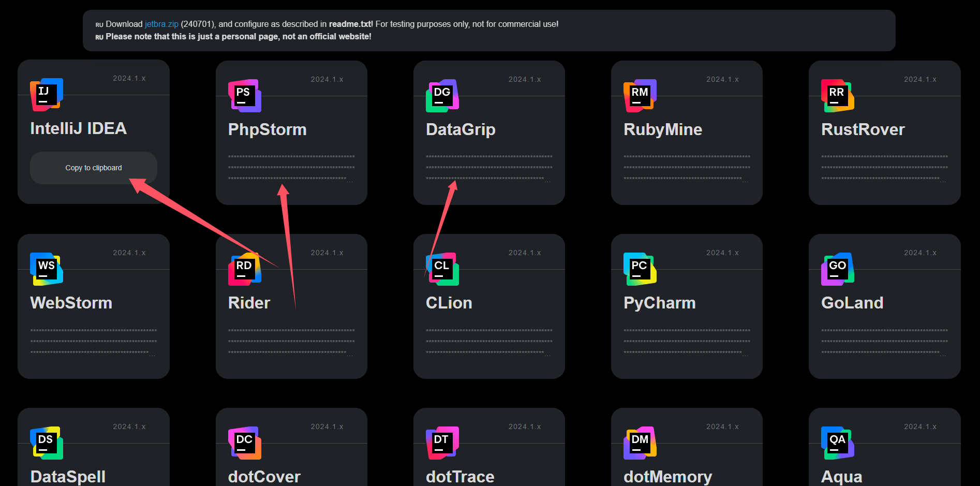Click the PyCharm PC logo icon
This screenshot has height=486, width=980.
click(640, 269)
